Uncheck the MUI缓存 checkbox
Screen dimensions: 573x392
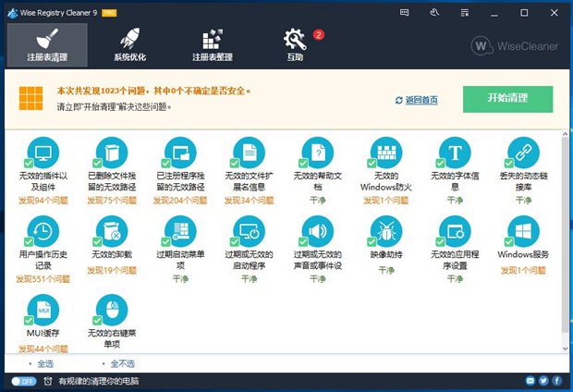click(29, 321)
